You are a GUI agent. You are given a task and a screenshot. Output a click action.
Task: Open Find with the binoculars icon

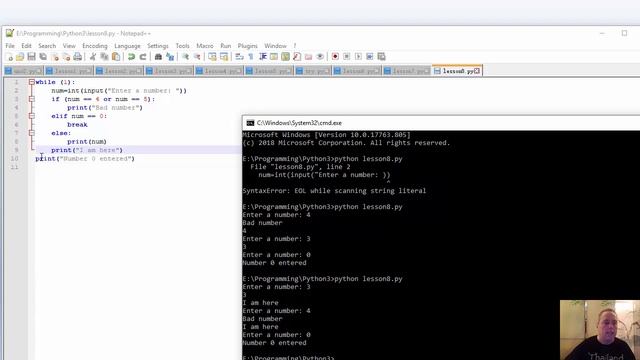coord(158,57)
